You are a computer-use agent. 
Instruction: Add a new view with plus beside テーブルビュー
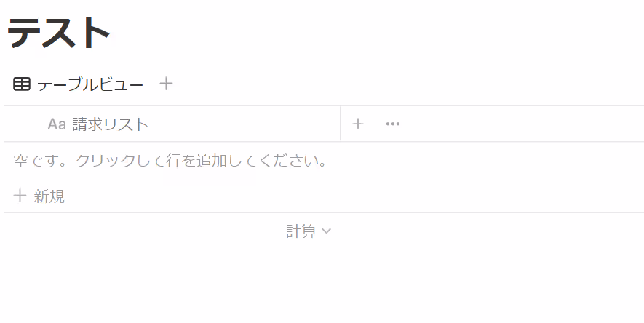(166, 84)
